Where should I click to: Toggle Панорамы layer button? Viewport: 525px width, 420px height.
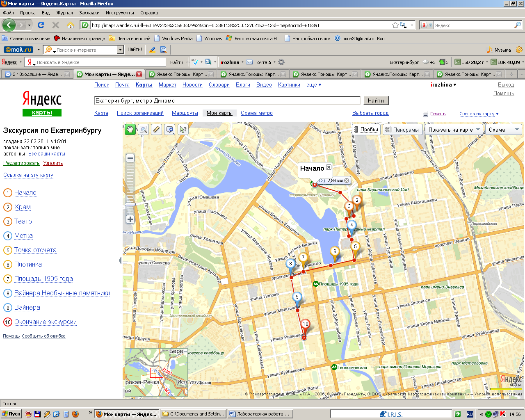[x=402, y=130]
